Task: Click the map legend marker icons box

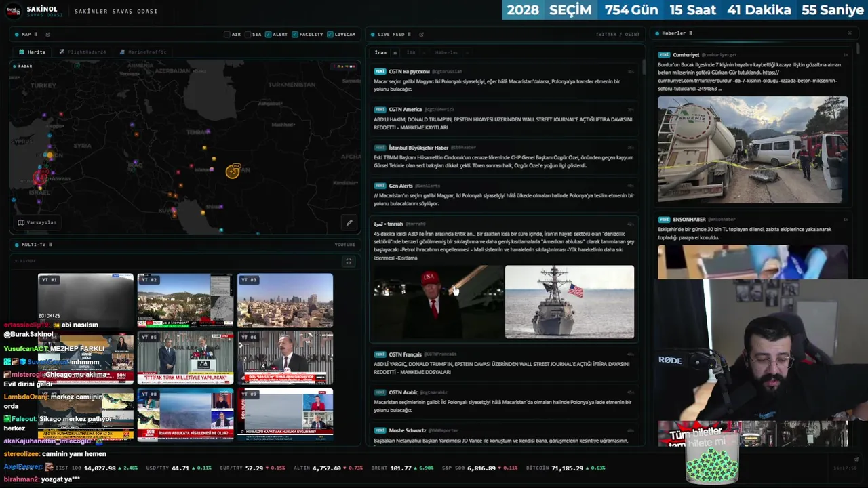Action: tap(344, 66)
